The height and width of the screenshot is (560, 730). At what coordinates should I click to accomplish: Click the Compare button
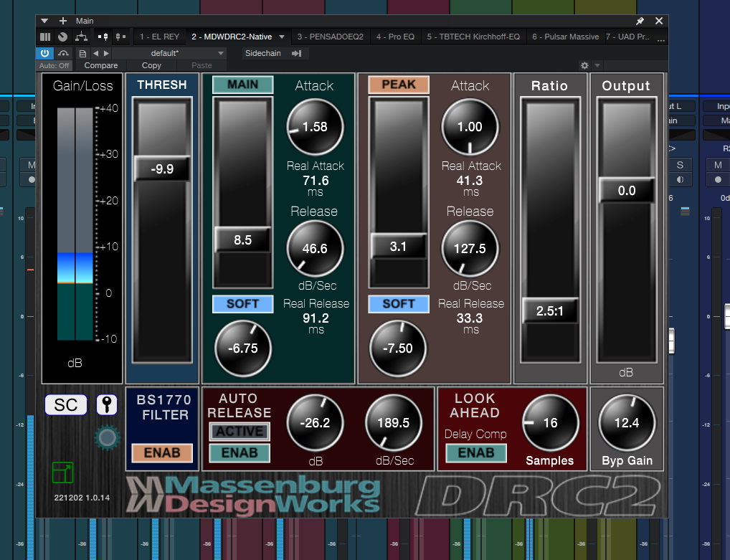pyautogui.click(x=101, y=65)
